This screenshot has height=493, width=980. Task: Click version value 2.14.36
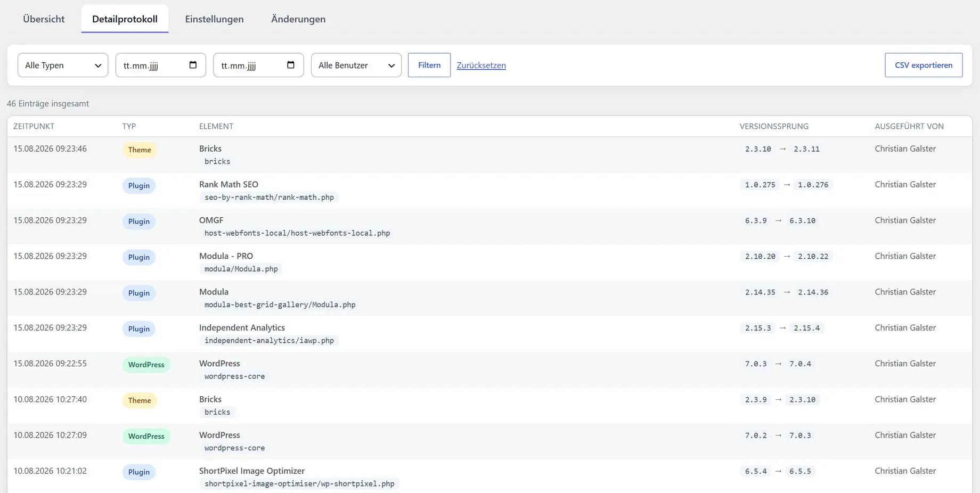(813, 292)
